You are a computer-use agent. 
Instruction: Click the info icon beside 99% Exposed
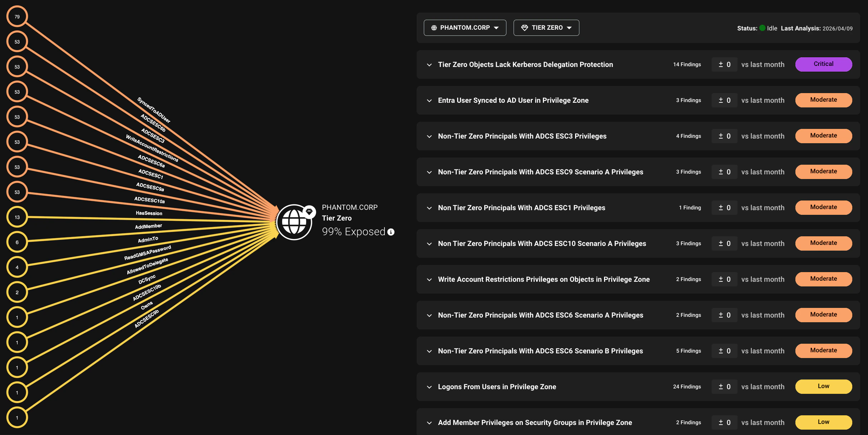click(x=391, y=232)
